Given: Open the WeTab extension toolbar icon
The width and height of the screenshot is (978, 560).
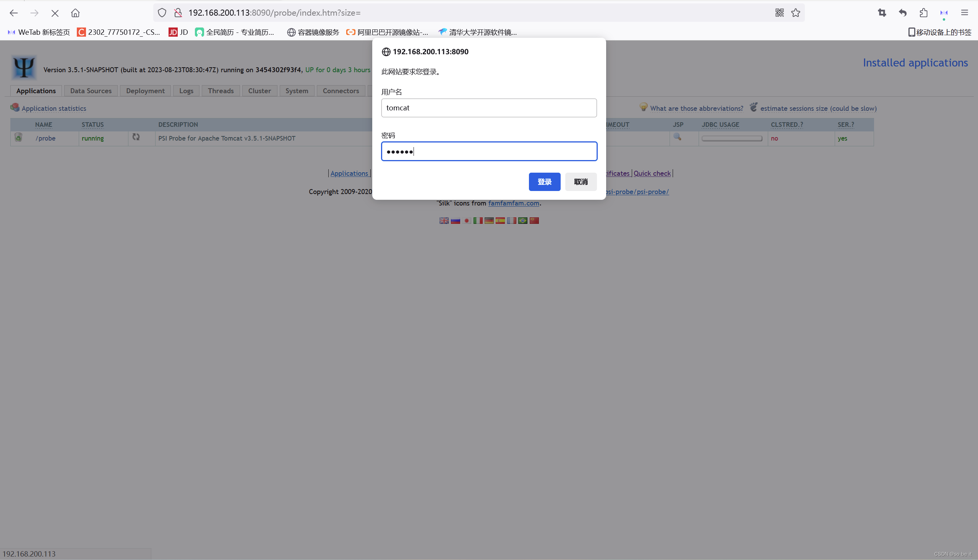Looking at the screenshot, I should 944,13.
